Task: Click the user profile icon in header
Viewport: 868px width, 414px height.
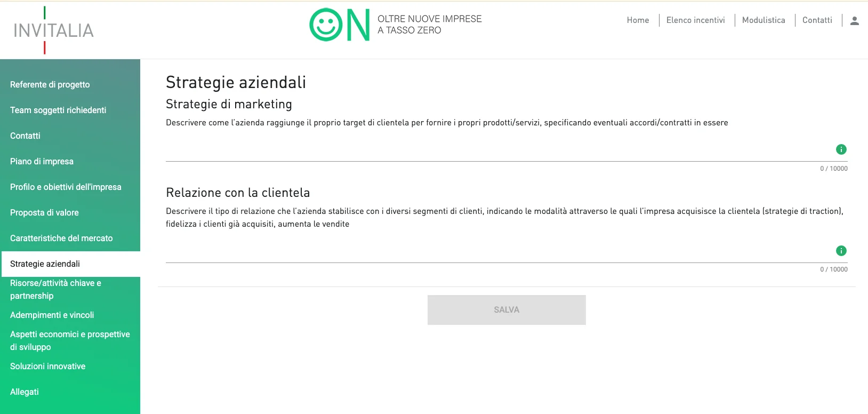Action: (854, 21)
